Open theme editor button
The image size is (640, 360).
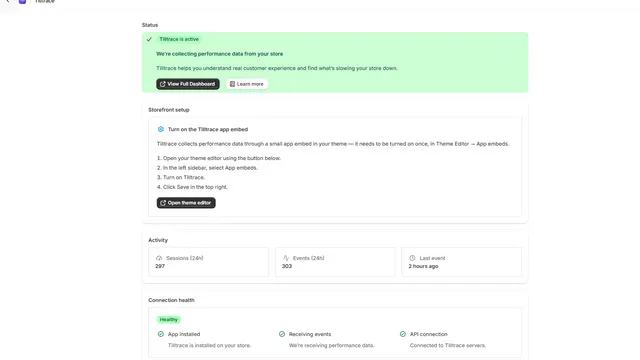click(186, 203)
